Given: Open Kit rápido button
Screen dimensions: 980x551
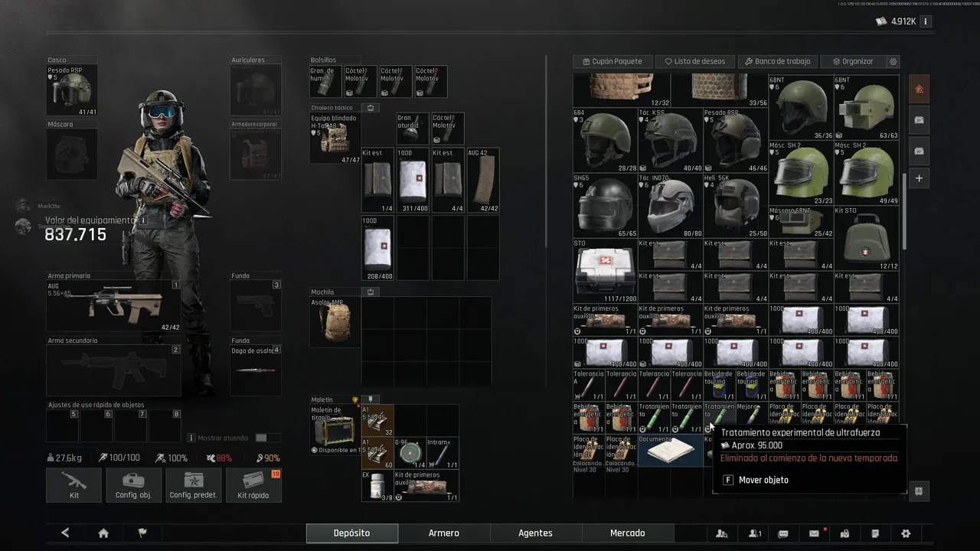Looking at the screenshot, I should click(x=253, y=485).
